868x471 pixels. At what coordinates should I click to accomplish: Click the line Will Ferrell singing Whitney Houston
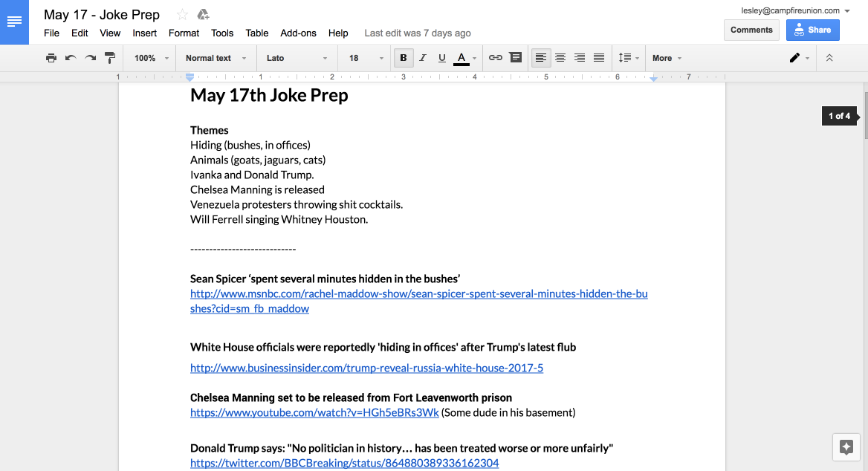tap(279, 219)
